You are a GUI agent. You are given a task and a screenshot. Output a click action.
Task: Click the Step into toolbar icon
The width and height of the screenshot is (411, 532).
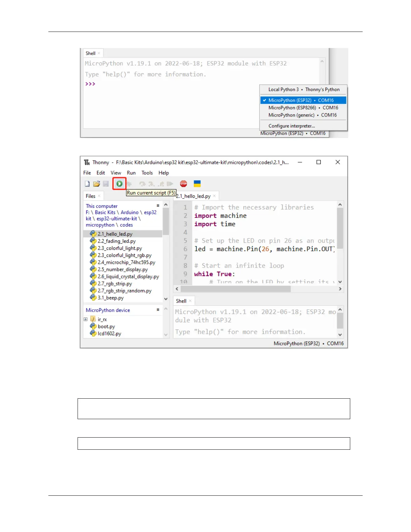[152, 184]
